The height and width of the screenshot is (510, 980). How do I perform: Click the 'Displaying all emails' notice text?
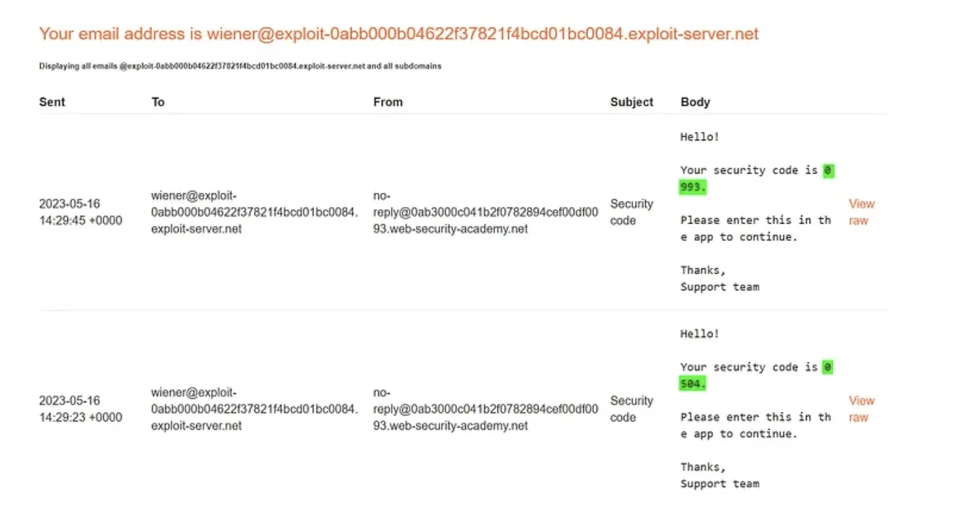pyautogui.click(x=240, y=66)
